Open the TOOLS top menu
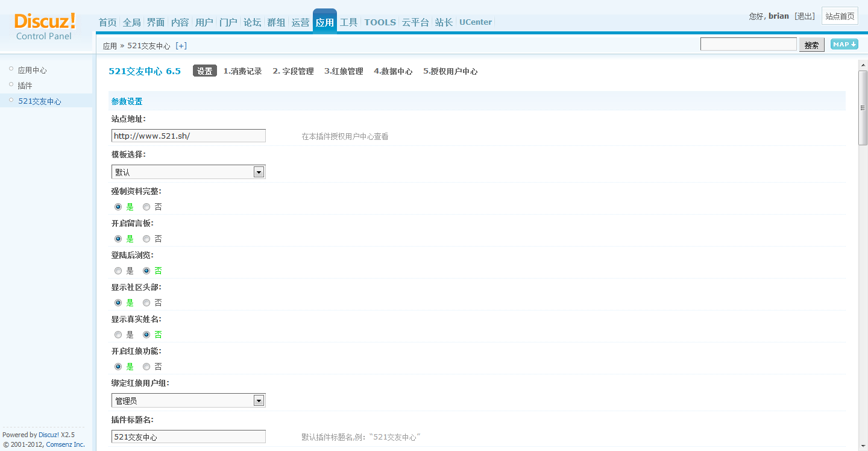Screen dimensions: 868x451 pos(380,22)
